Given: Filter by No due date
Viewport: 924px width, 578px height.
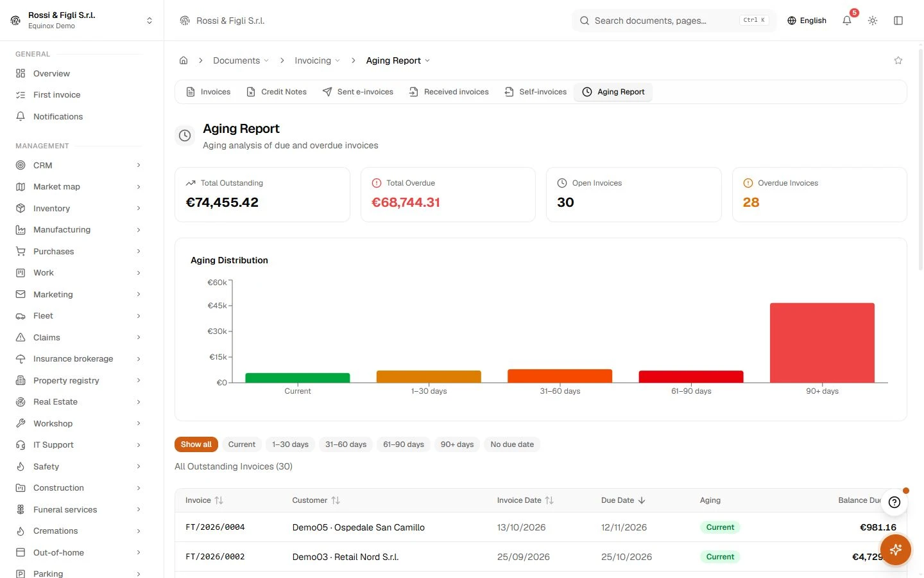Looking at the screenshot, I should pos(512,444).
